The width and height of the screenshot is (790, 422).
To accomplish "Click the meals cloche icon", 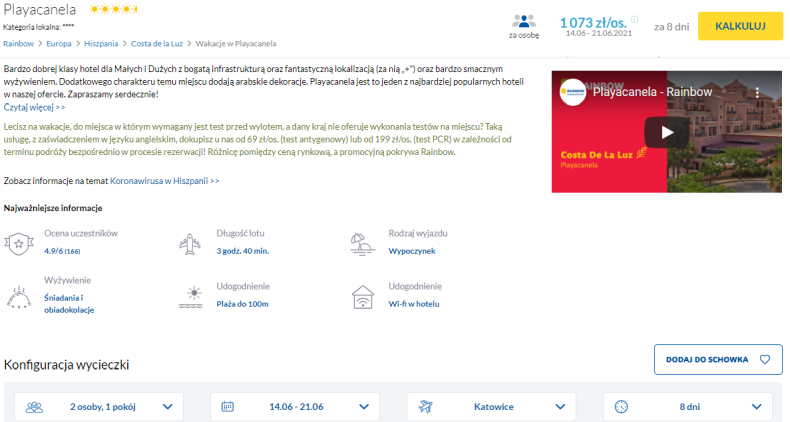I will coord(19,297).
